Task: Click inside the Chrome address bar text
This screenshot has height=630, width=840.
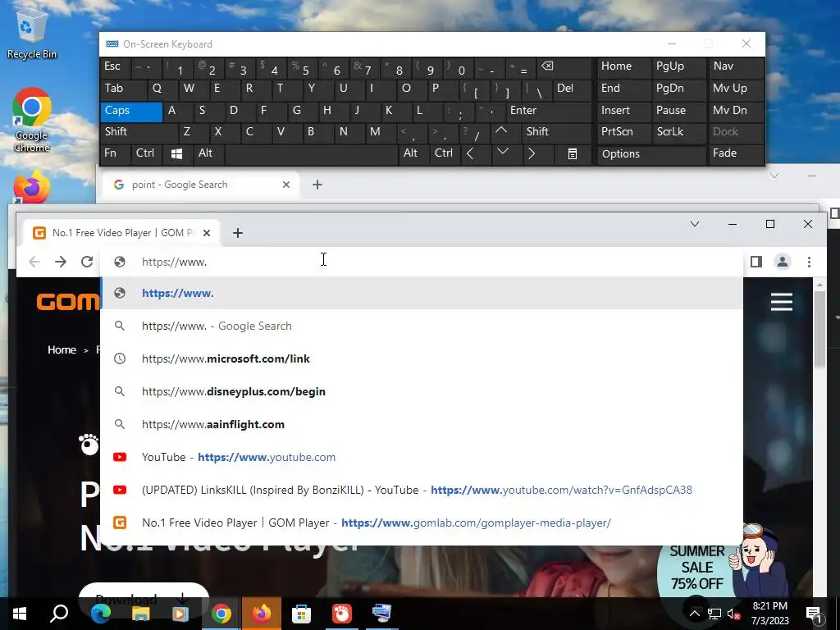Action: [174, 262]
